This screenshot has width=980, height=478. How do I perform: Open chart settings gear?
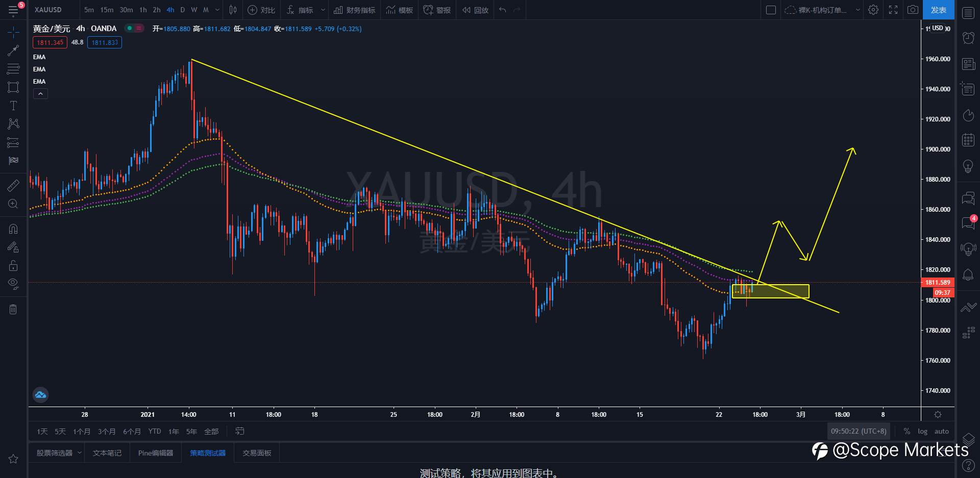[x=873, y=10]
